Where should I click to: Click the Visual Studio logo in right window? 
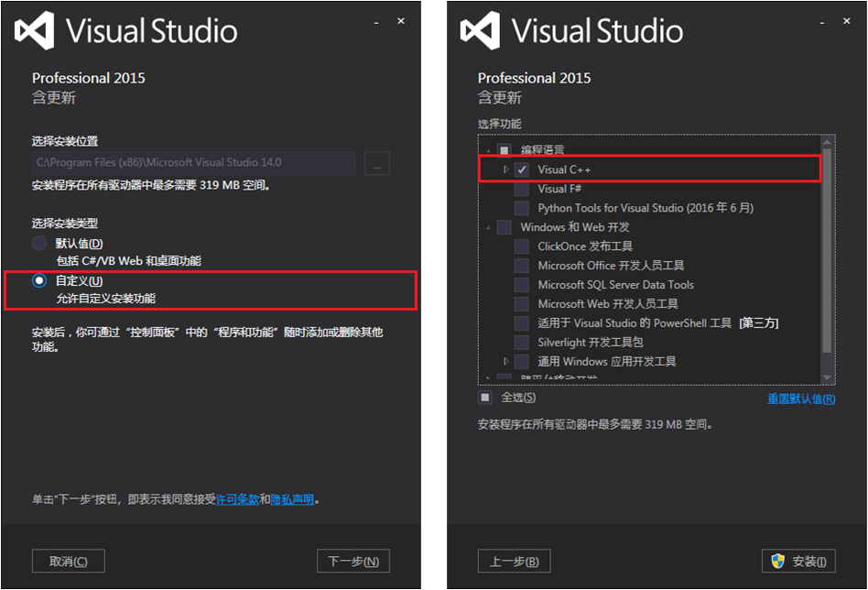[480, 30]
